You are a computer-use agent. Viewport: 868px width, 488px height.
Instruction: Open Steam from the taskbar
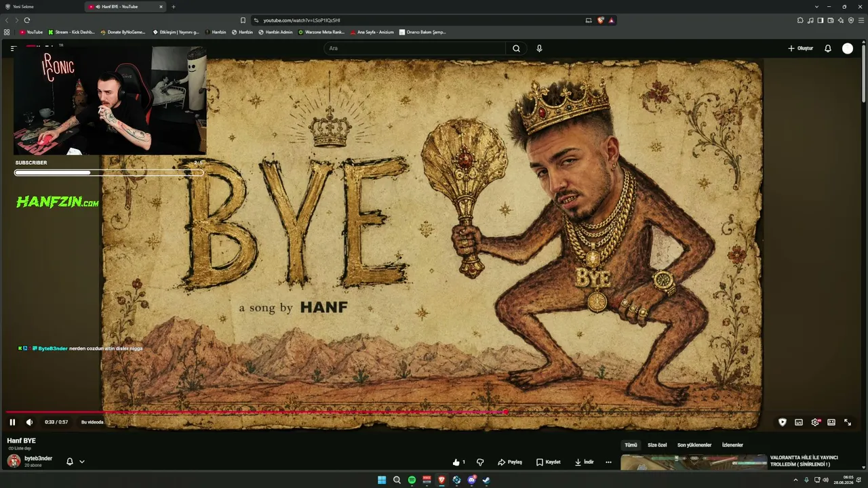point(486,480)
